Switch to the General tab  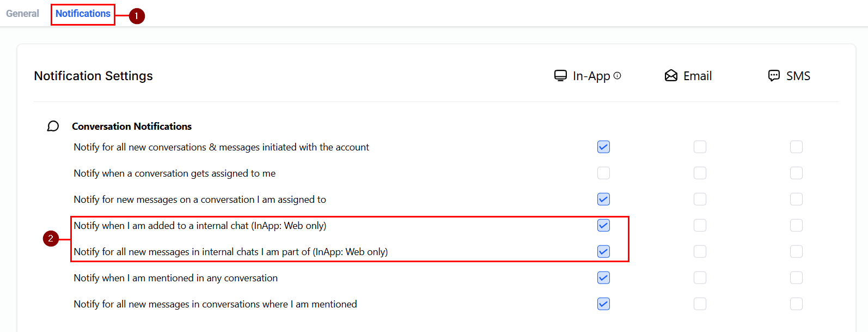pos(22,14)
